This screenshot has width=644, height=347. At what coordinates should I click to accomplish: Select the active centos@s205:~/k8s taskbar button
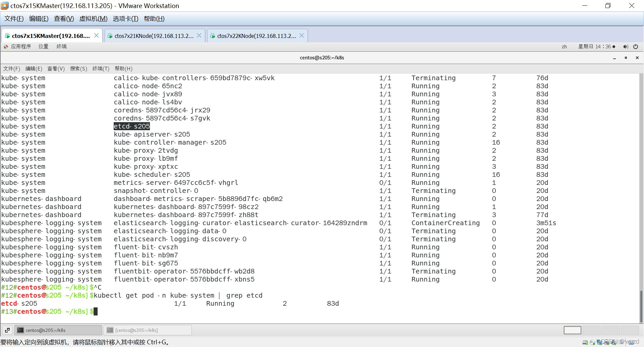click(58, 330)
